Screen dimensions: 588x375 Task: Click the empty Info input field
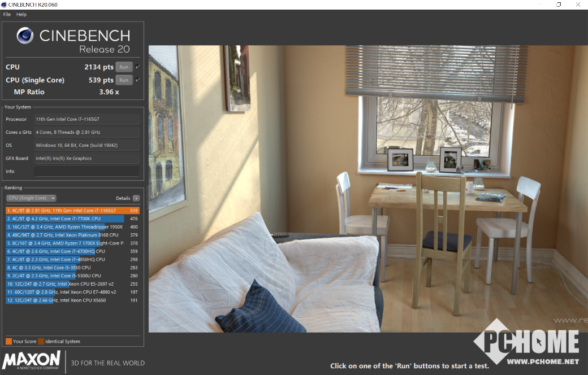[x=87, y=171]
